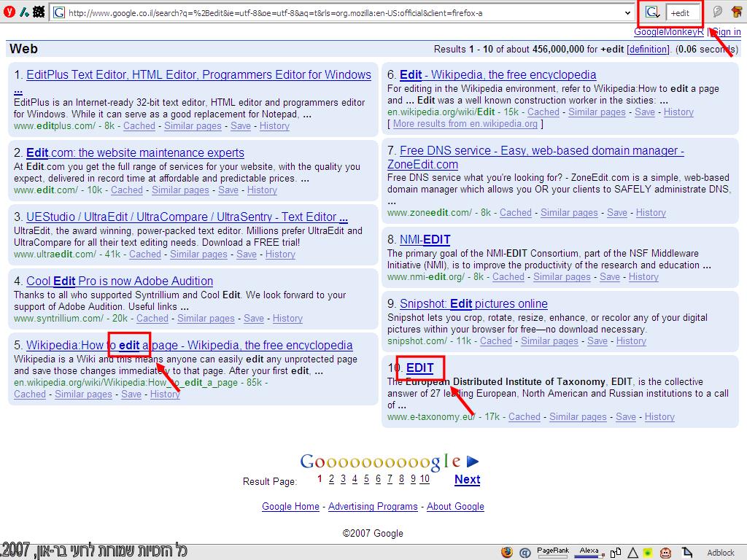
Task: Click History for www.e-taxonomy.eu result
Action: [x=659, y=417]
